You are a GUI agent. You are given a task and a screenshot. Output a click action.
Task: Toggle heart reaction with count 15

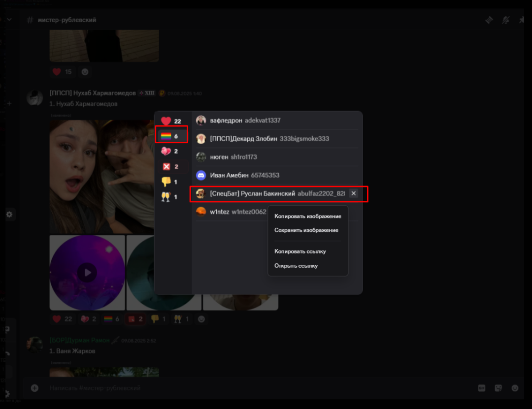tap(62, 72)
